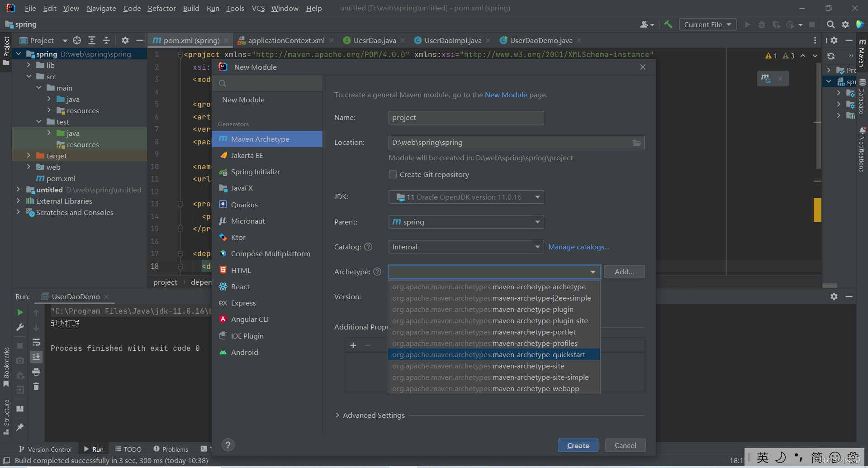
Task: Show help for Catalog field
Action: [368, 247]
